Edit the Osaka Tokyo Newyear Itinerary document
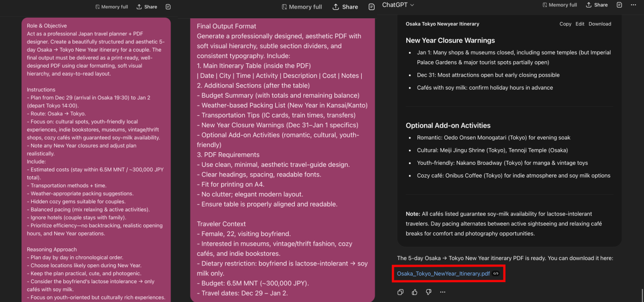644x302 pixels. click(x=580, y=24)
